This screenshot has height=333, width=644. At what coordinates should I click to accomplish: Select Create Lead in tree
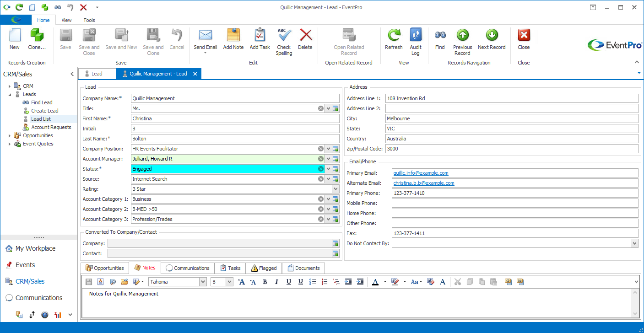[44, 111]
